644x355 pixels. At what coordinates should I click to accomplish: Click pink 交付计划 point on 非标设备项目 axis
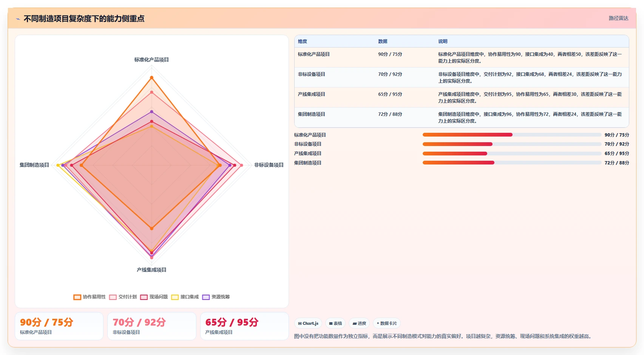(241, 165)
